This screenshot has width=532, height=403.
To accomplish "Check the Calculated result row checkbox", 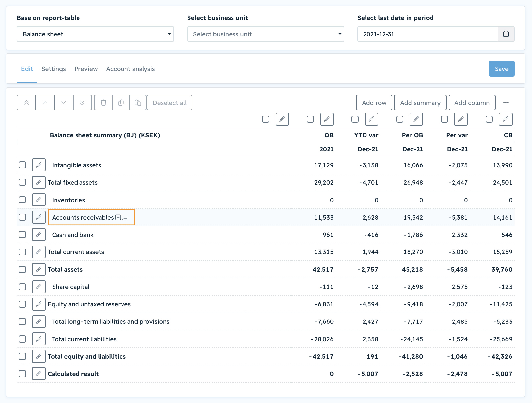I will tap(22, 374).
